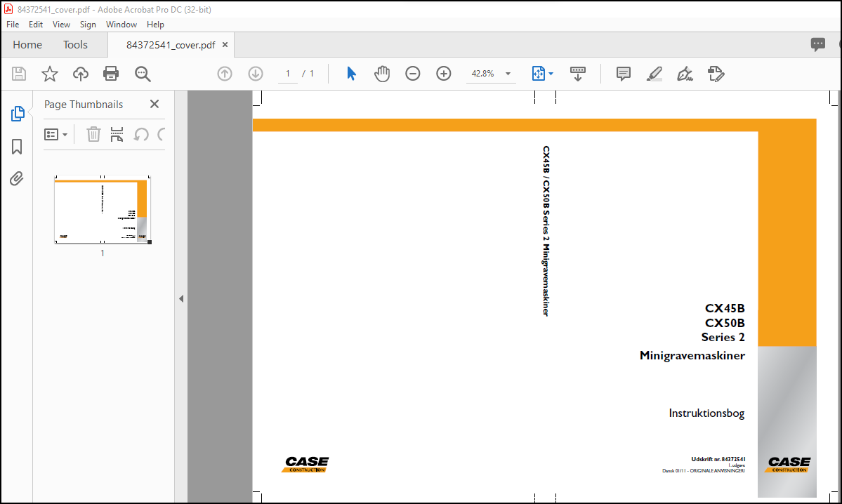Image resolution: width=842 pixels, height=504 pixels.
Task: Choose the Selection arrow tool
Action: coord(351,74)
